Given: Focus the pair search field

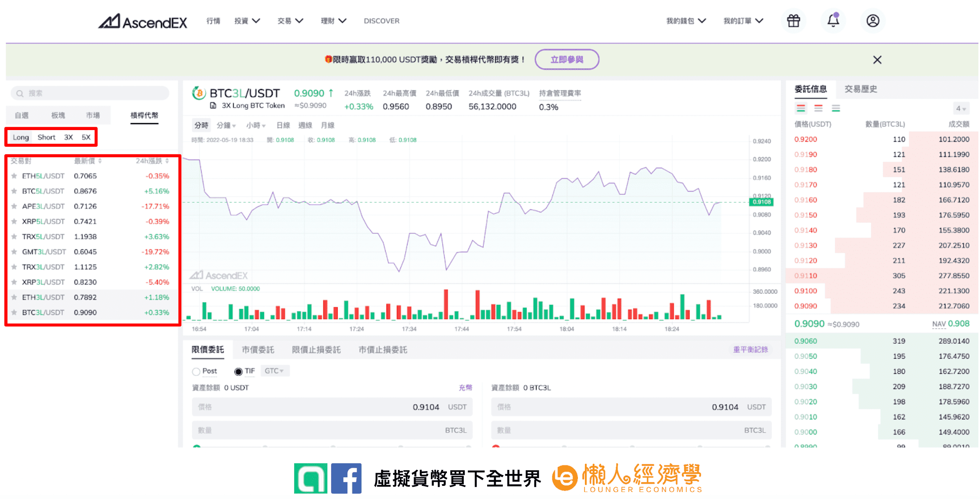Looking at the screenshot, I should tap(90, 94).
